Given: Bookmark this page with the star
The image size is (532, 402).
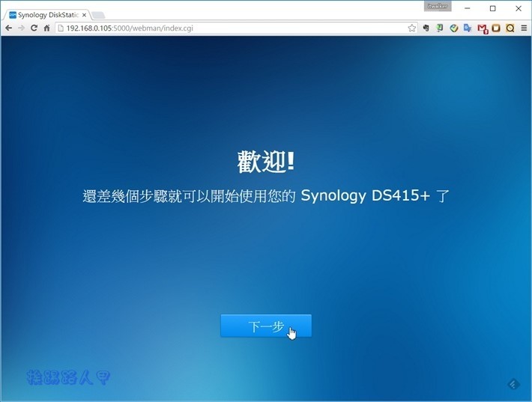Looking at the screenshot, I should click(x=411, y=28).
